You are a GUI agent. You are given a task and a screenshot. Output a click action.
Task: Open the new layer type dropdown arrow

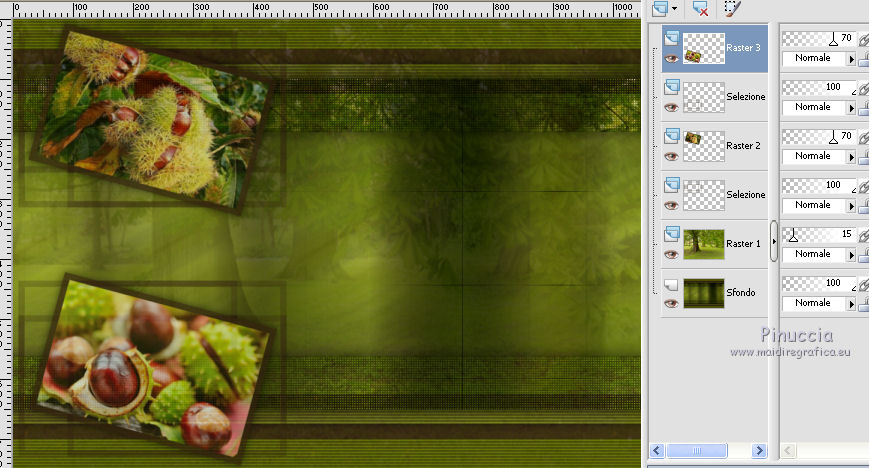[x=674, y=8]
